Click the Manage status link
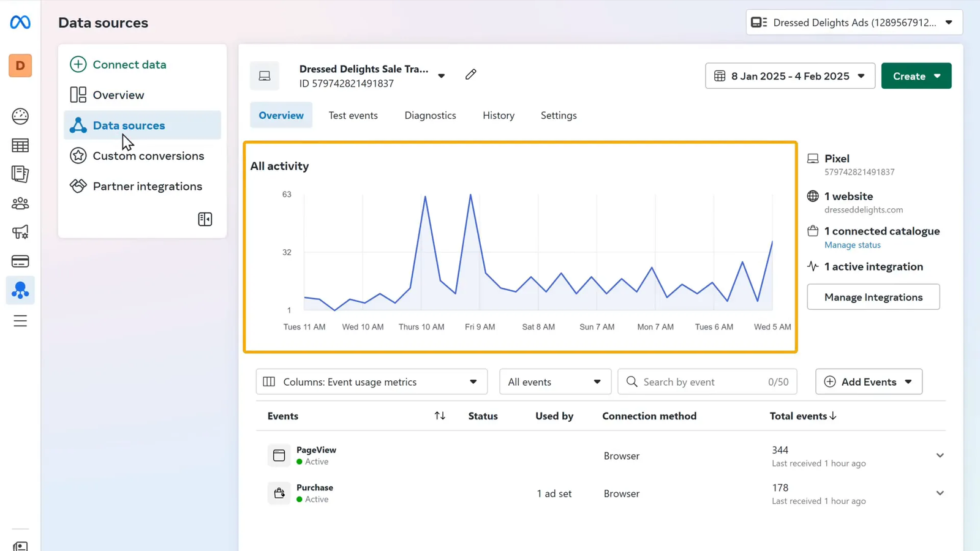980x551 pixels. [x=853, y=245]
